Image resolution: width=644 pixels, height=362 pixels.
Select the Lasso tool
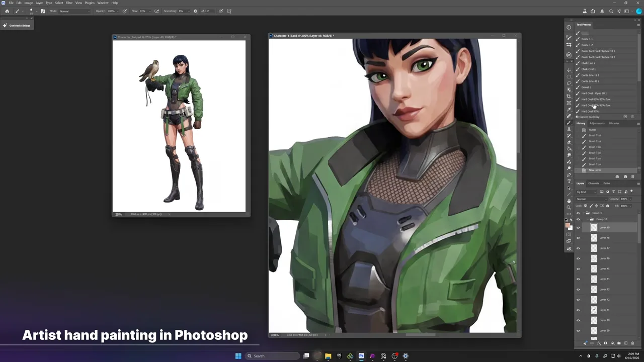click(569, 83)
